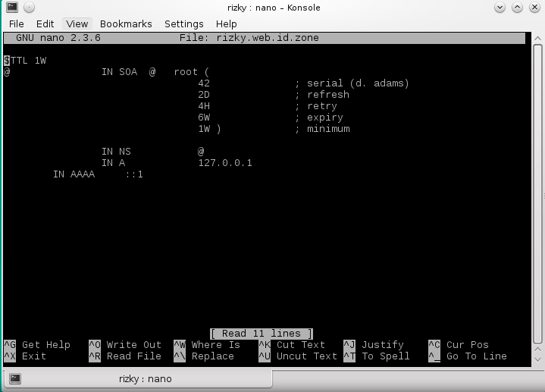
Task: Select the 'rizky : nano' terminal tab
Action: click(138, 379)
